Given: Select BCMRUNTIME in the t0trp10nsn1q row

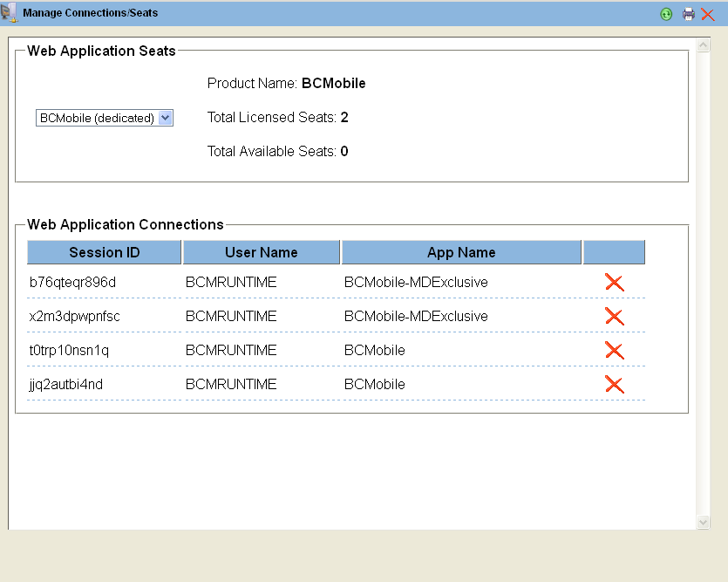Looking at the screenshot, I should point(231,350).
